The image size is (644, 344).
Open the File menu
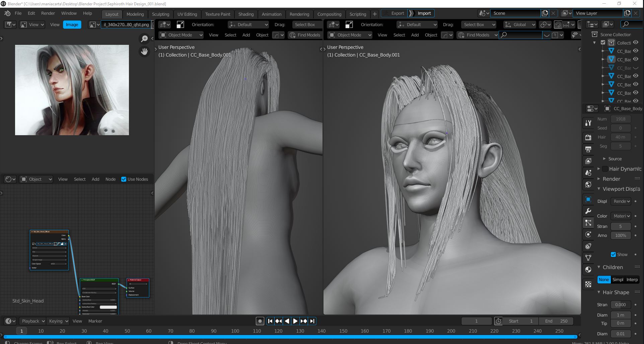point(18,13)
